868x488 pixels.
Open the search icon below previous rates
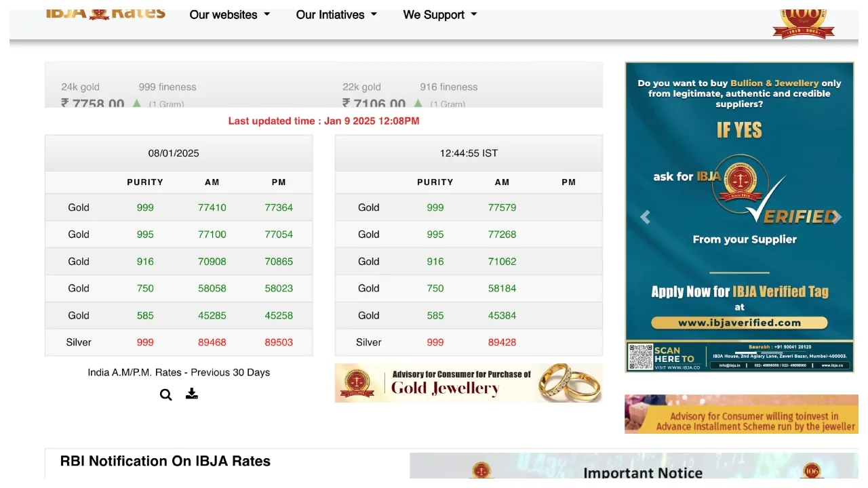tap(165, 394)
